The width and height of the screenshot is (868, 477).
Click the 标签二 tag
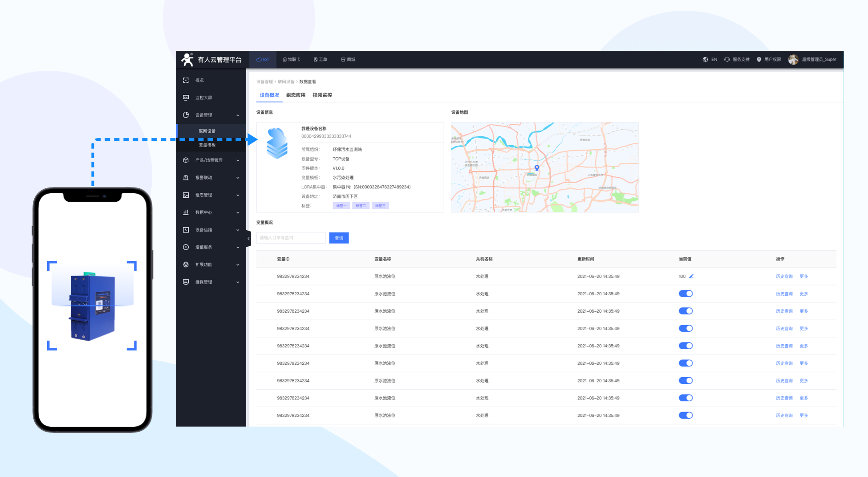[x=361, y=206]
